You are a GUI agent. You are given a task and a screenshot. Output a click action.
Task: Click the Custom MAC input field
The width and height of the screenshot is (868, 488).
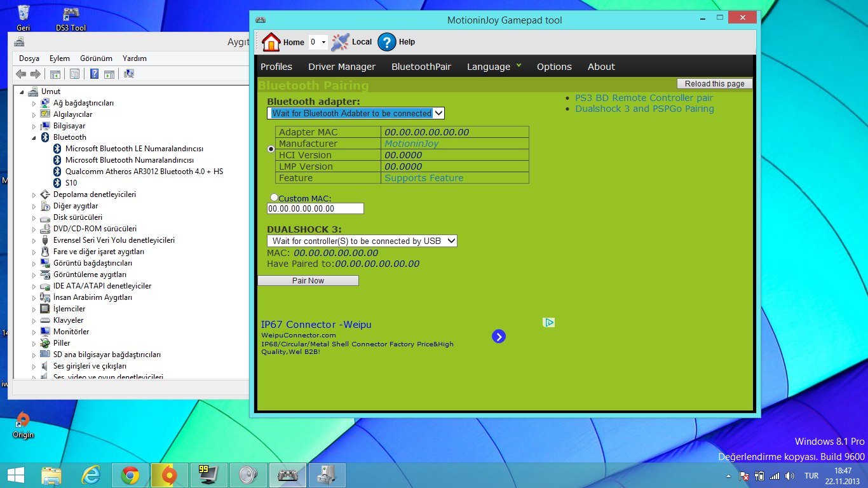tap(315, 208)
